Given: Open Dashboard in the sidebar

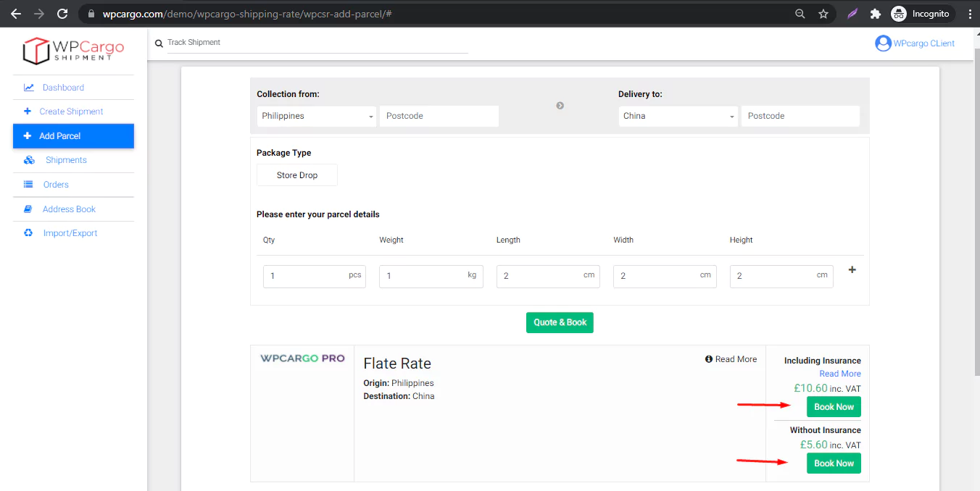Looking at the screenshot, I should coord(63,88).
